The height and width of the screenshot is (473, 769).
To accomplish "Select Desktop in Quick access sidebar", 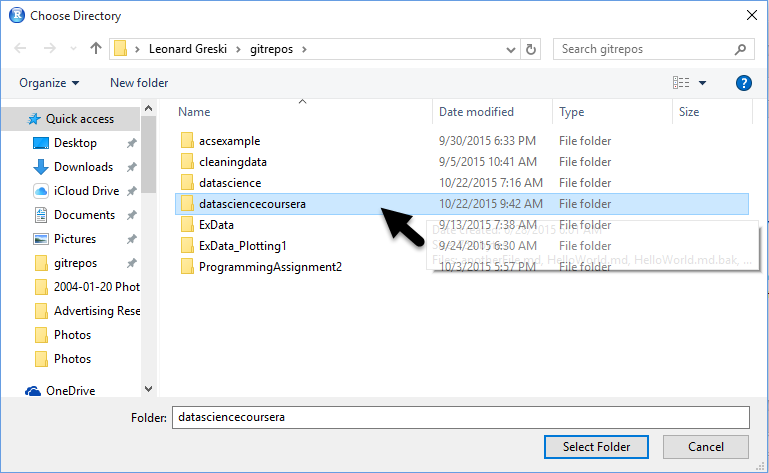I will pyautogui.click(x=75, y=143).
